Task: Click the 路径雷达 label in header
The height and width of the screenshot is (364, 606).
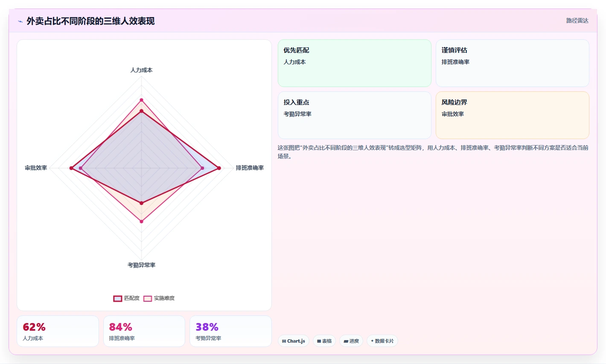Action: click(x=577, y=20)
